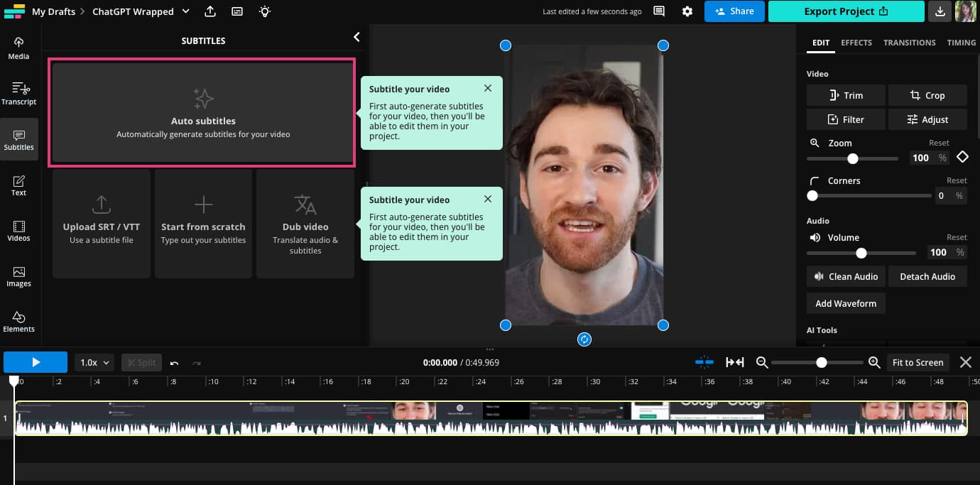Click the Trim button
The image size is (980, 485).
click(846, 95)
